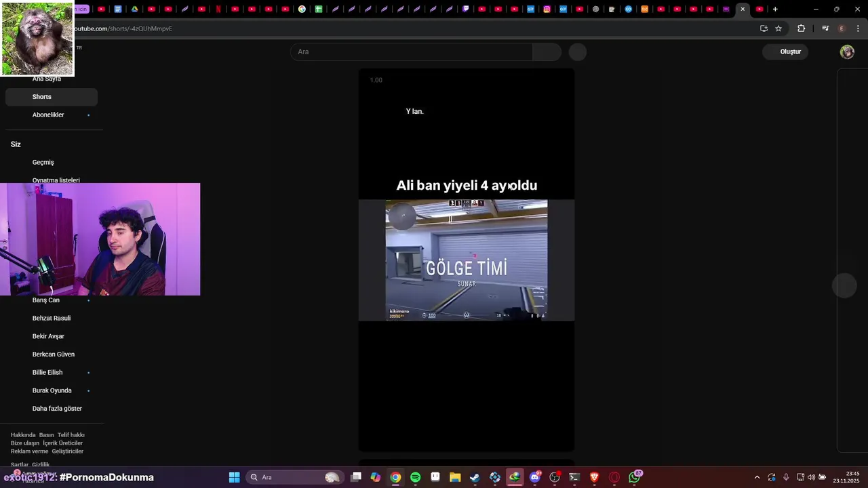
Task: Open the terminal app on the taskbar
Action: [x=574, y=477]
